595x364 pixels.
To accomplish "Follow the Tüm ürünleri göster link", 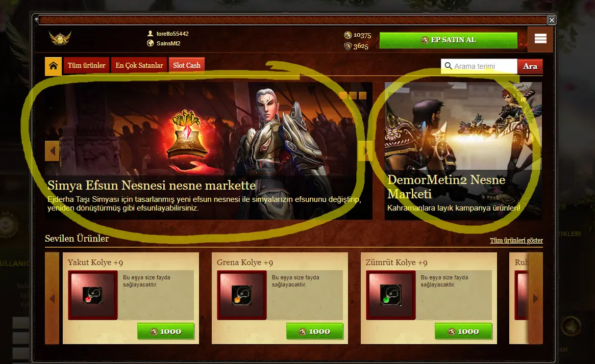I will point(516,241).
